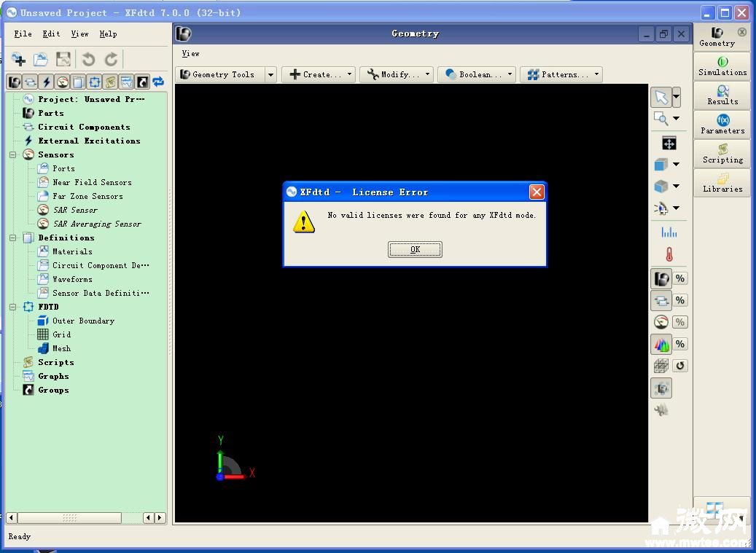The image size is (756, 553).
Task: Collapse the Sensors tree branch
Action: point(13,154)
